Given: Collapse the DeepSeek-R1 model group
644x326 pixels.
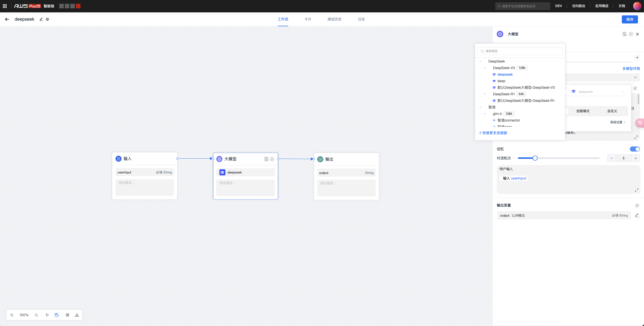Looking at the screenshot, I should pos(485,94).
